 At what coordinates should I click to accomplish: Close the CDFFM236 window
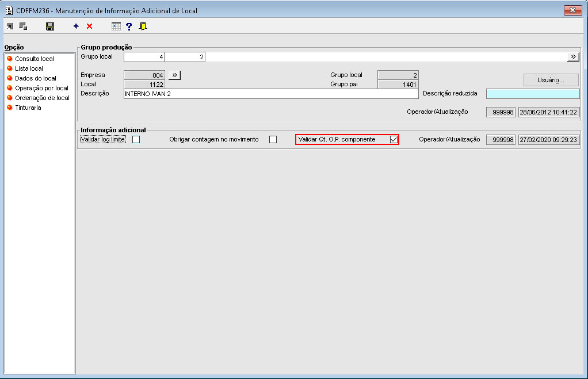(x=572, y=10)
